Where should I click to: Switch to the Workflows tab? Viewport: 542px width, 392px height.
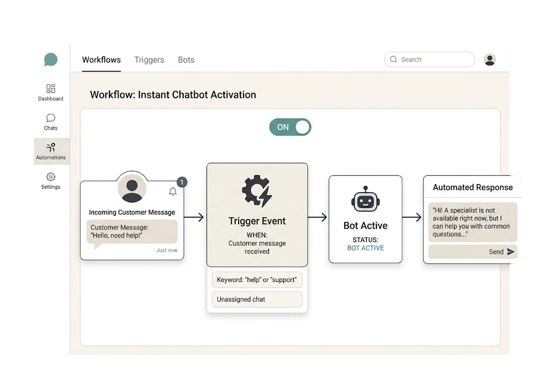[x=101, y=60]
